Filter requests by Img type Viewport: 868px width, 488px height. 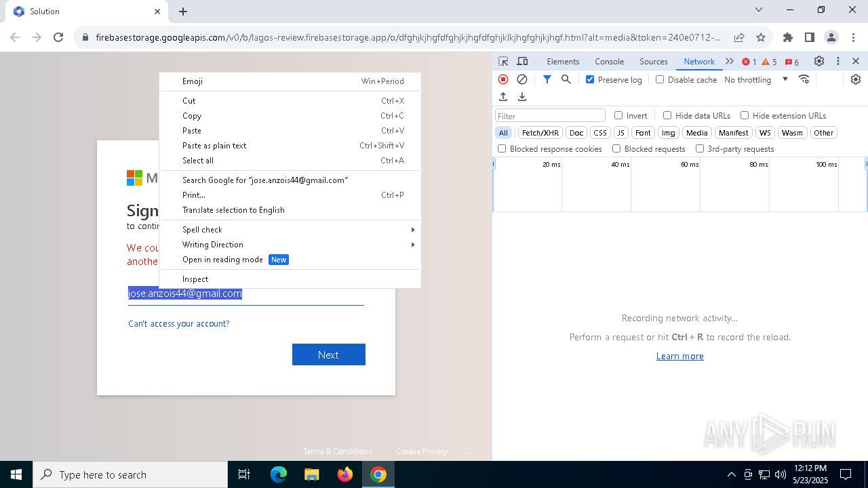pos(669,133)
